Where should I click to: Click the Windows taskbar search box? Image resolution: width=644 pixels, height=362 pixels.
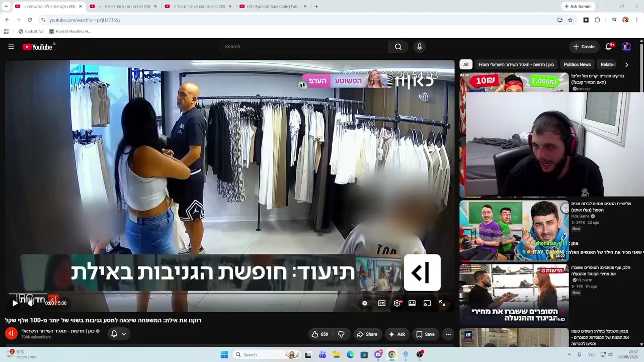pos(267,354)
